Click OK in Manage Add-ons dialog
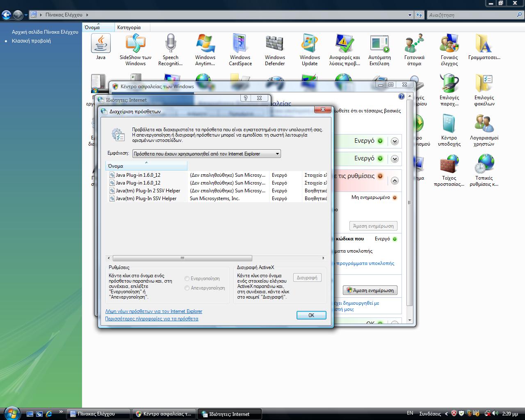 [x=311, y=315]
